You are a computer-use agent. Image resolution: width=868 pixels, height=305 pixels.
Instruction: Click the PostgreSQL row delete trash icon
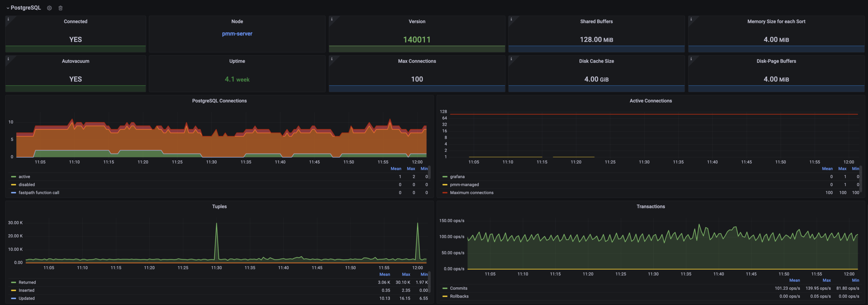[x=60, y=8]
